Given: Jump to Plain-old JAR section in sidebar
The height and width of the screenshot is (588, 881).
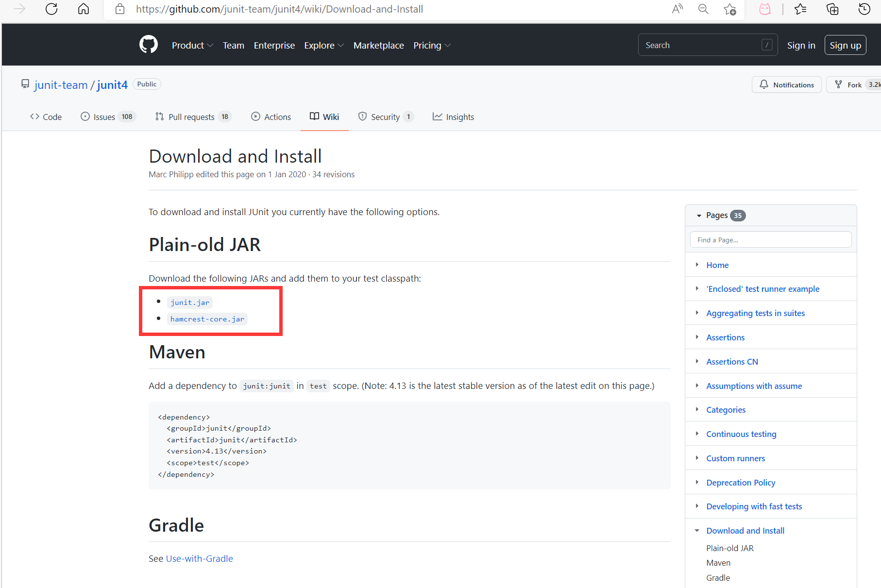Looking at the screenshot, I should 730,548.
